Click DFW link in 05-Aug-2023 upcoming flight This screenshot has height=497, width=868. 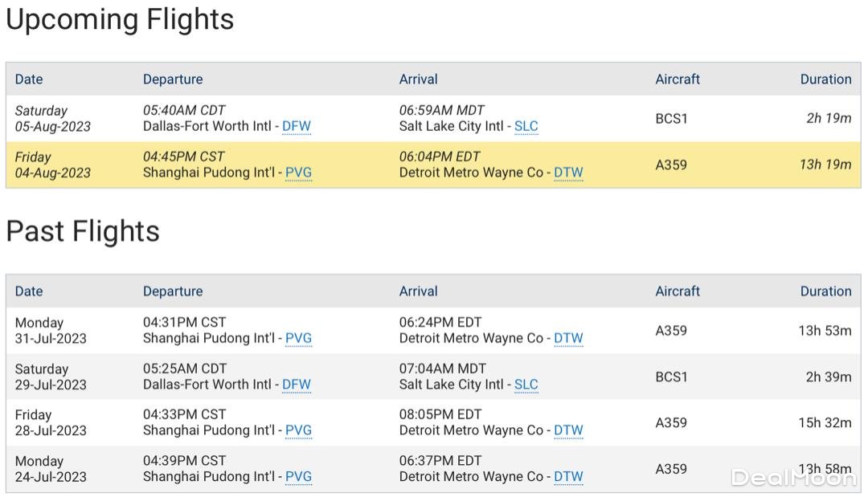click(x=296, y=127)
